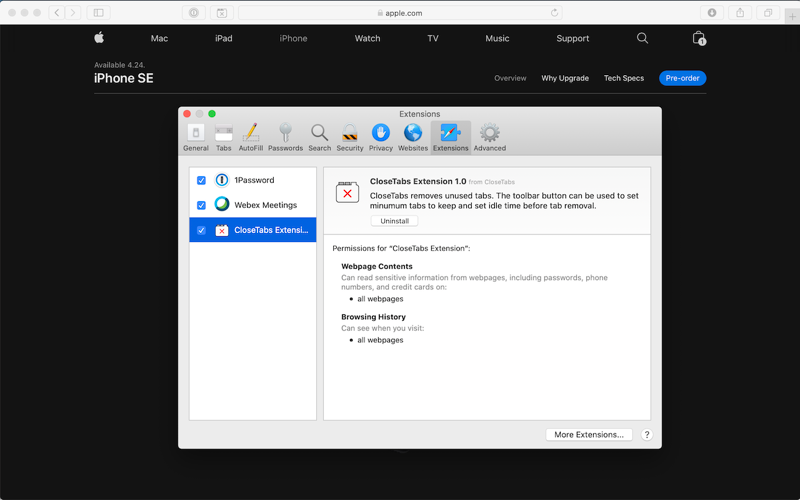Image resolution: width=800 pixels, height=500 pixels.
Task: Open Music in the Apple site menu
Action: 497,38
